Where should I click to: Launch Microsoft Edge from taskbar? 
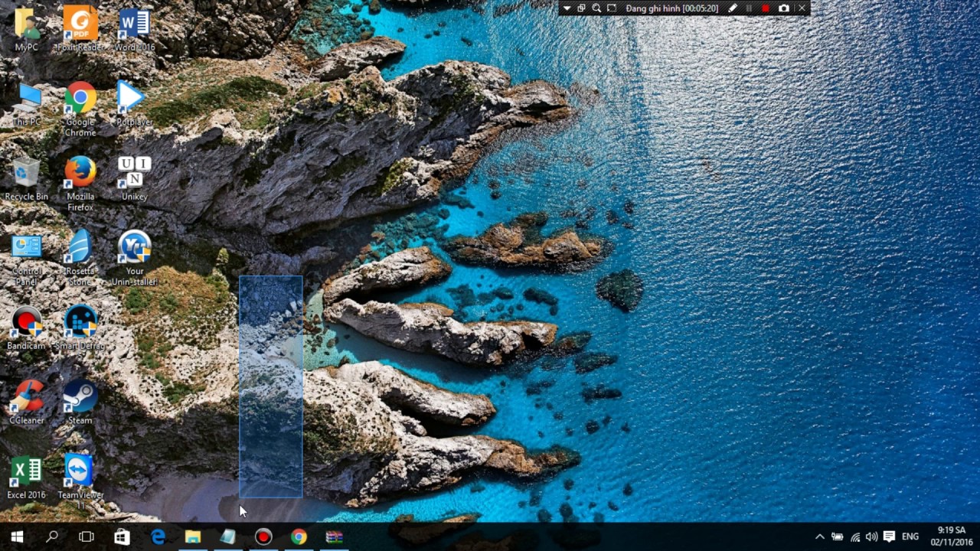point(158,536)
